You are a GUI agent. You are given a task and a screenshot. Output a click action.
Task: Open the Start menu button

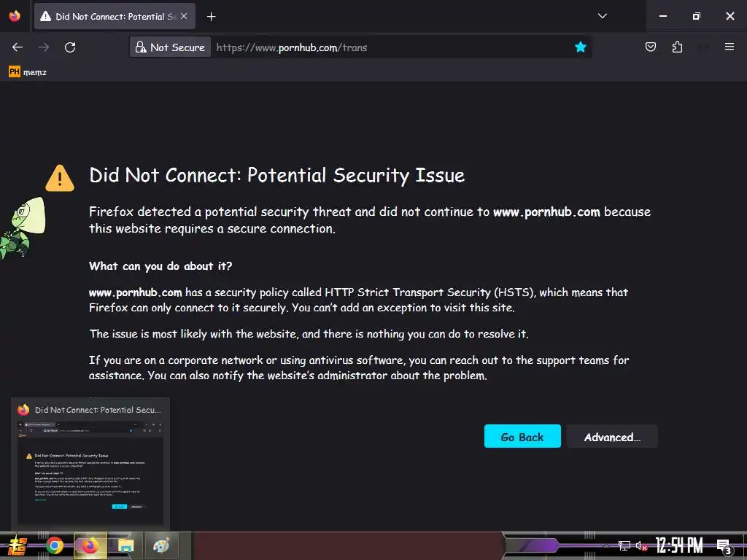pyautogui.click(x=18, y=545)
